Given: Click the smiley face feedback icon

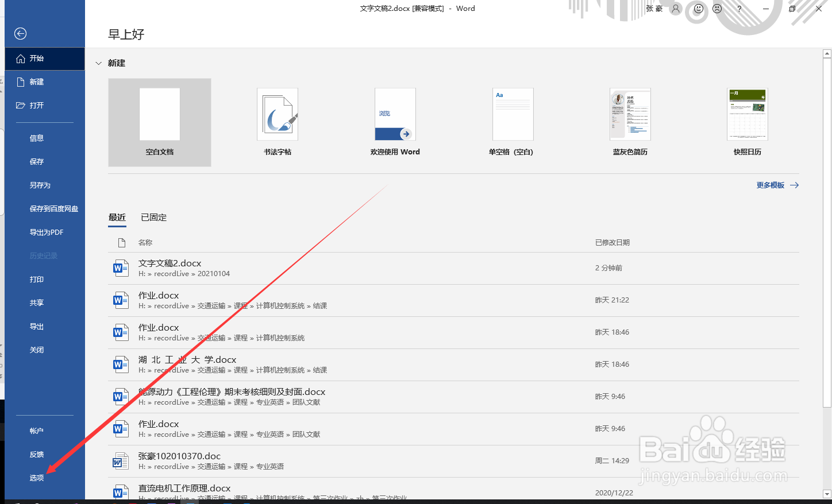Looking at the screenshot, I should (699, 9).
